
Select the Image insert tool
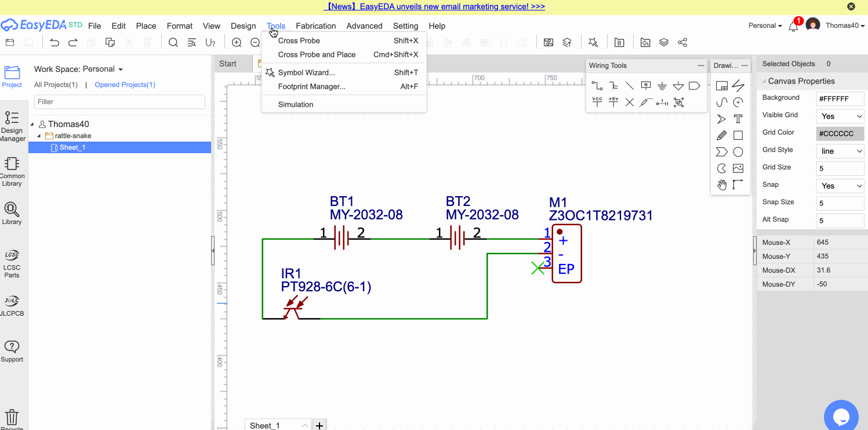point(738,168)
